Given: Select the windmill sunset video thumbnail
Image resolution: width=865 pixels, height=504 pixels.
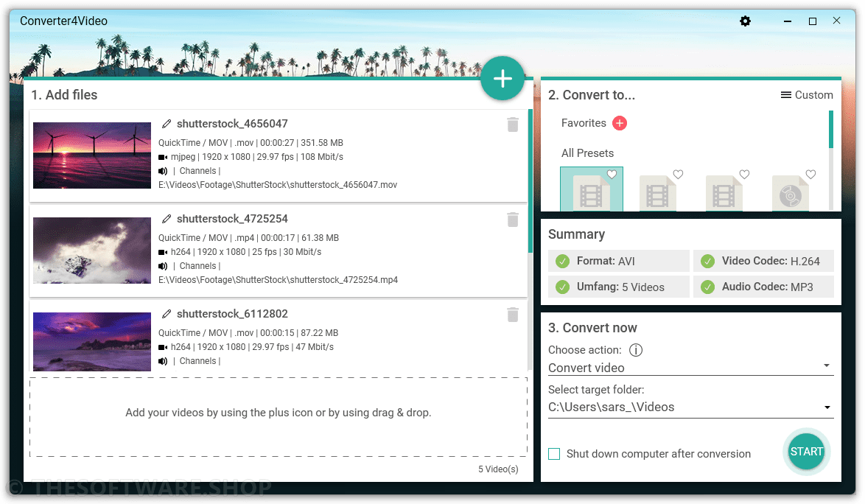Looking at the screenshot, I should click(x=92, y=155).
